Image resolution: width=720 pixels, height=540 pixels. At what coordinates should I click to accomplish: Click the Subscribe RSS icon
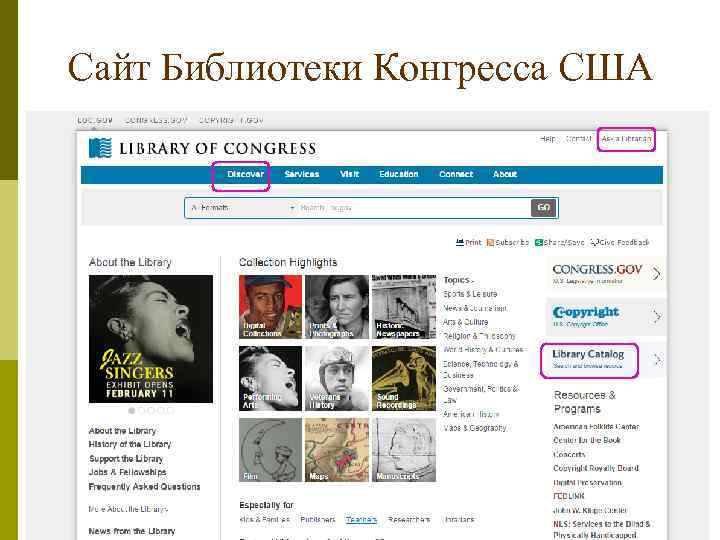click(490, 242)
